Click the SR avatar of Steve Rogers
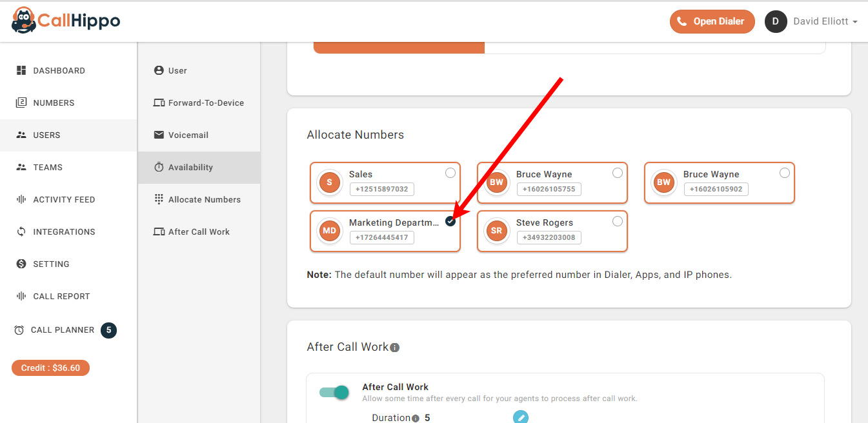 click(496, 231)
